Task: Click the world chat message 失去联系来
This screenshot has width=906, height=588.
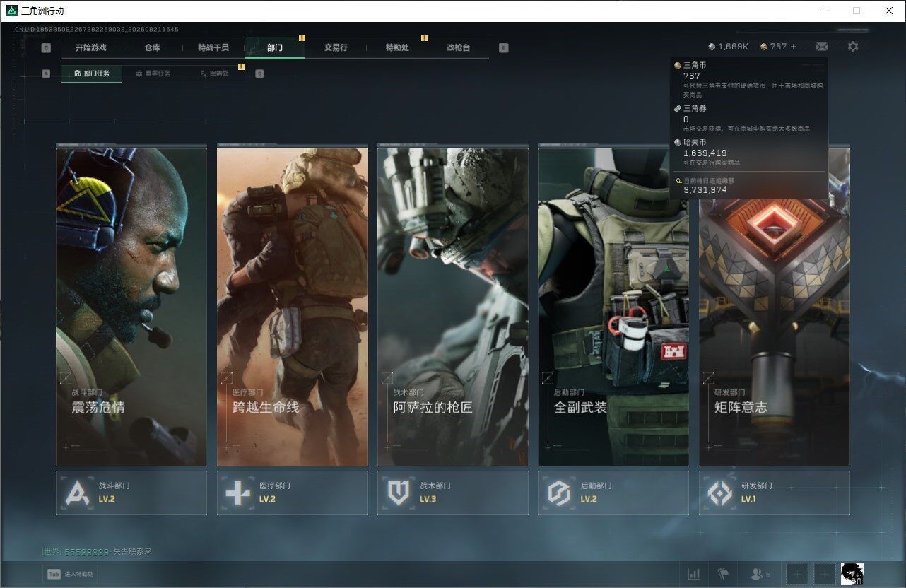Action: point(133,551)
